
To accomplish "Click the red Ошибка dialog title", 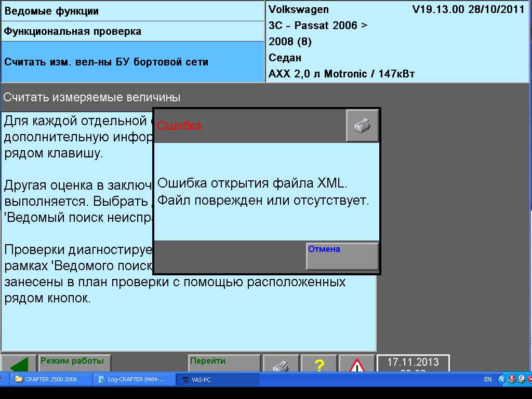I will tap(179, 126).
